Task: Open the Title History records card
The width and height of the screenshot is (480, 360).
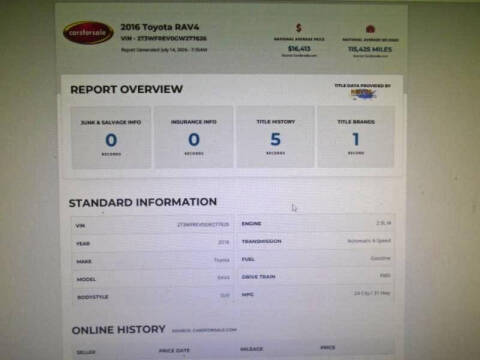Action: tap(275, 137)
